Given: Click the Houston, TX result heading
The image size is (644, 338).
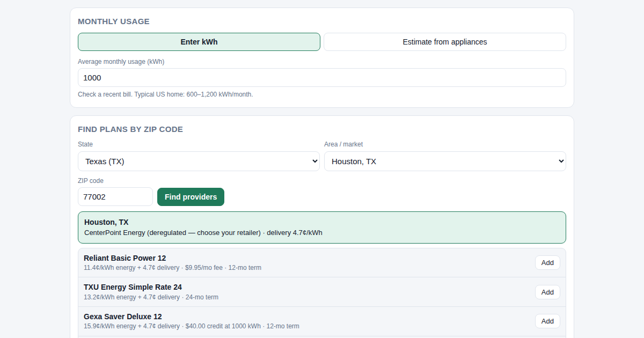Looking at the screenshot, I should pos(106,222).
